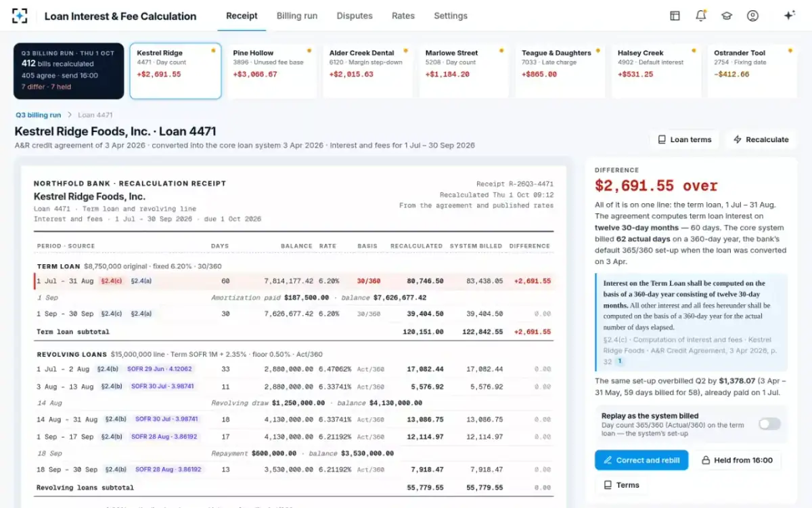This screenshot has height=508, width=812.
Task: Follow the Q3 billing run breadcrumb link
Action: (38, 115)
